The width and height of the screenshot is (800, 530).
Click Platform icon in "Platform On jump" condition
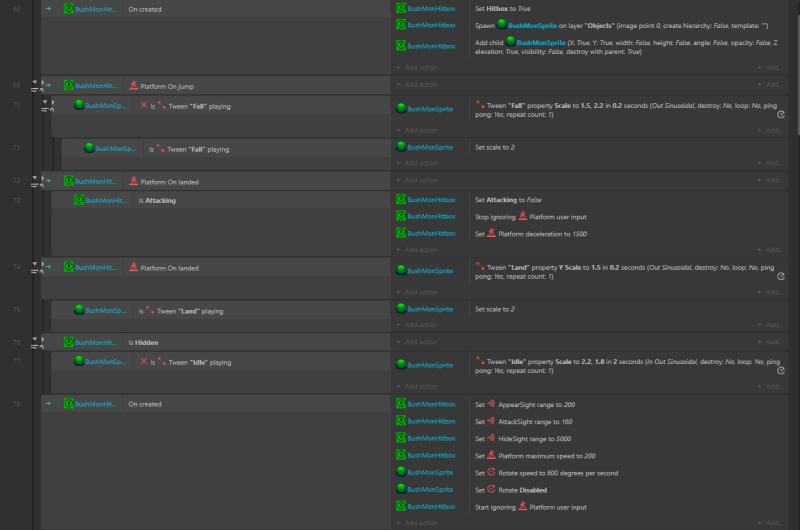pyautogui.click(x=134, y=86)
